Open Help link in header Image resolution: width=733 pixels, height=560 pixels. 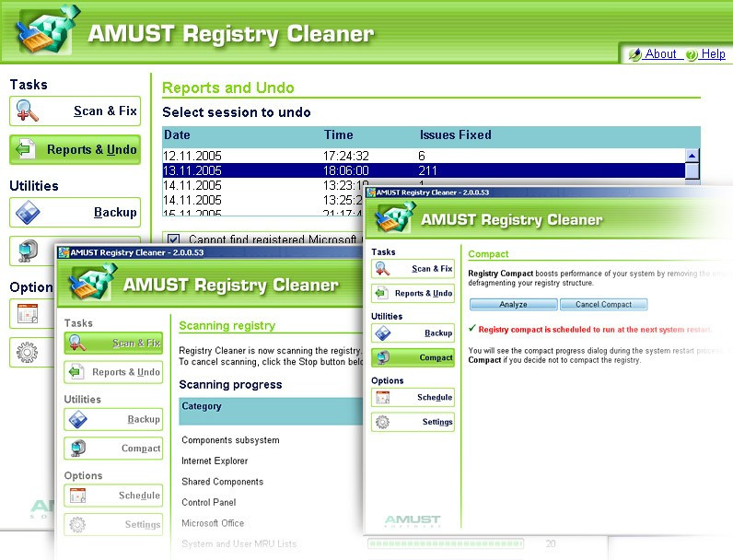[x=713, y=54]
